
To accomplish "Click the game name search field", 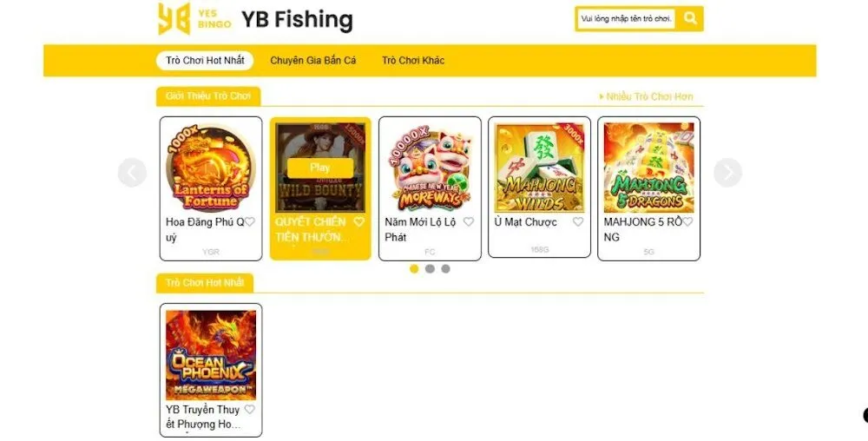I will 626,18.
